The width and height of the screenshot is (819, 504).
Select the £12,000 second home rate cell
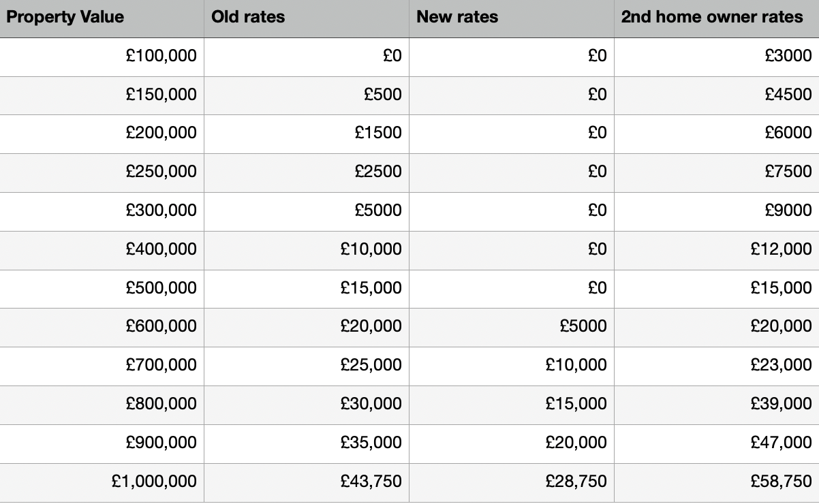click(x=717, y=251)
